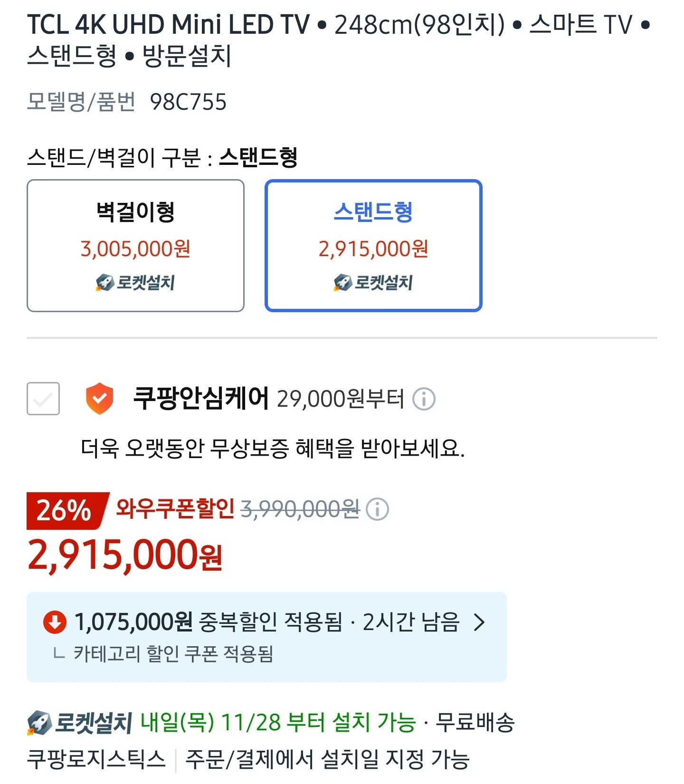Expand the 중복할인 적용됨 chevron arrow
Viewport: 684px width, 784px height.
(480, 622)
